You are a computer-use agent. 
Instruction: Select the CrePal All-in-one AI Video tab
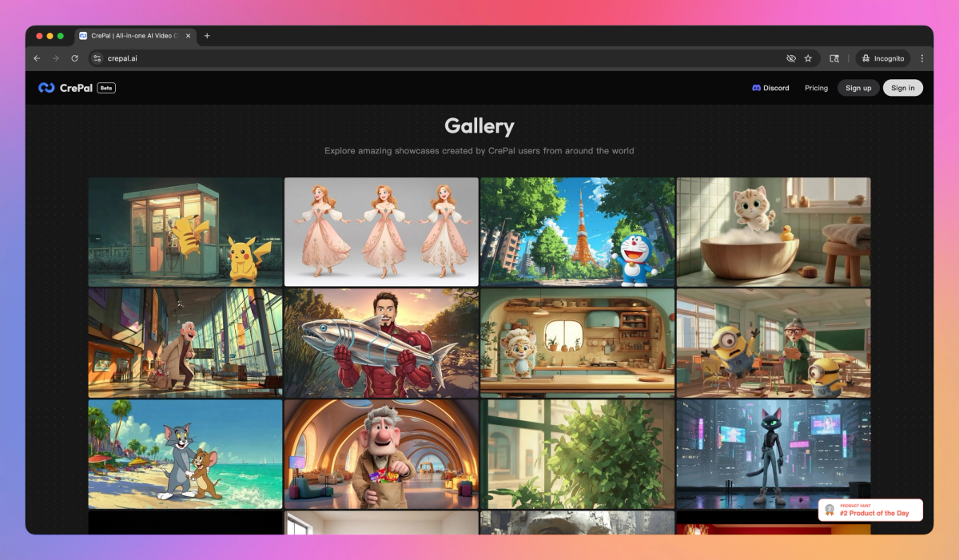tap(135, 36)
